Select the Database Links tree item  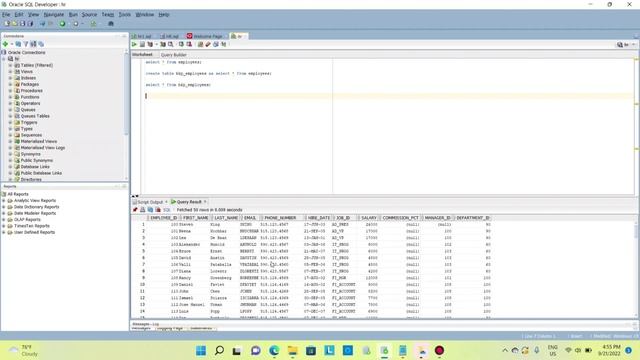pyautogui.click(x=35, y=167)
